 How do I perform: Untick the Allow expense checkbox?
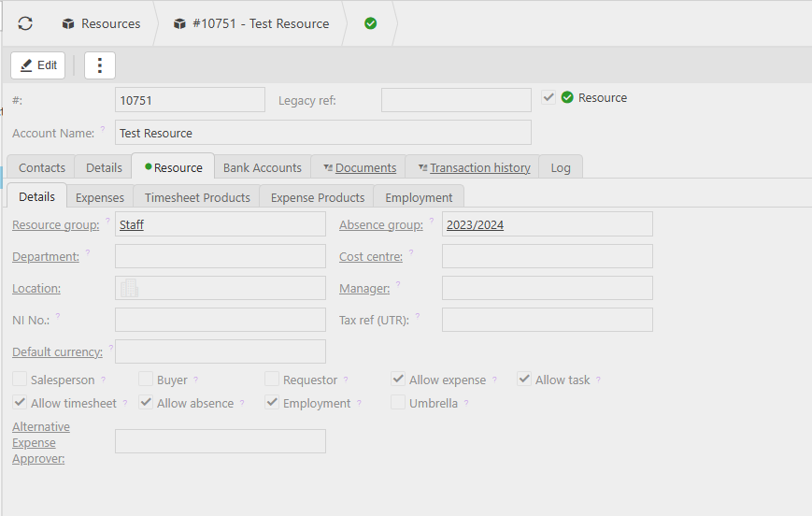coord(398,379)
